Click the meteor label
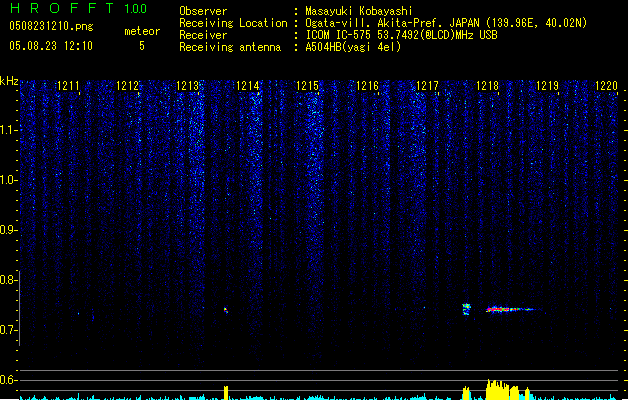This screenshot has height=400, width=629. [142, 31]
